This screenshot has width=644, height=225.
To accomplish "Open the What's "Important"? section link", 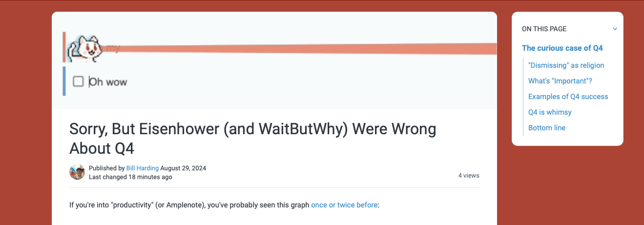I will 560,81.
